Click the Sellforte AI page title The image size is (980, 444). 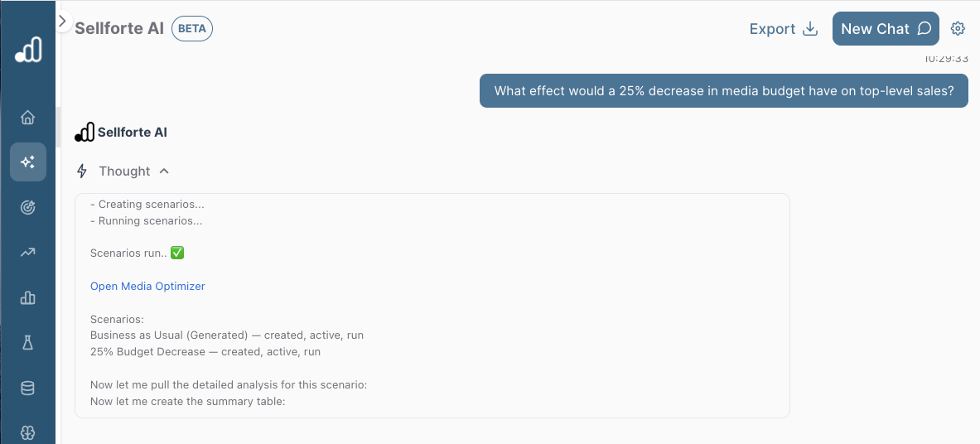(x=119, y=29)
